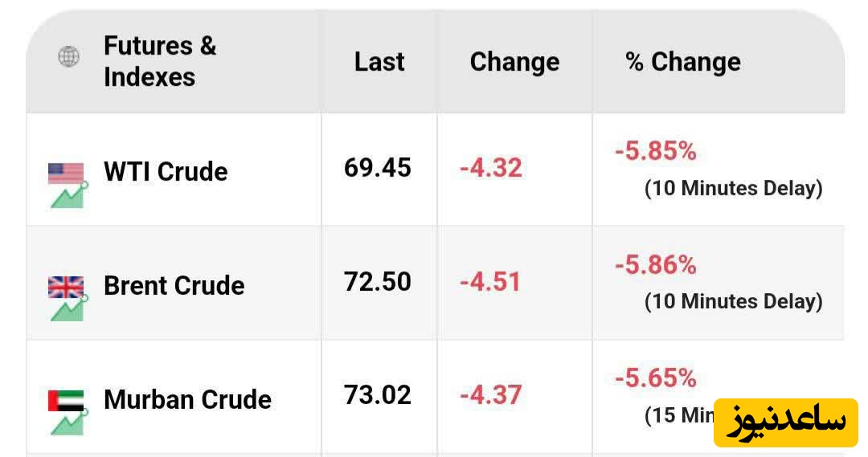This screenshot has width=868, height=457.
Task: Click the UAE flag icon beside Murban Crude
Action: pos(66,400)
